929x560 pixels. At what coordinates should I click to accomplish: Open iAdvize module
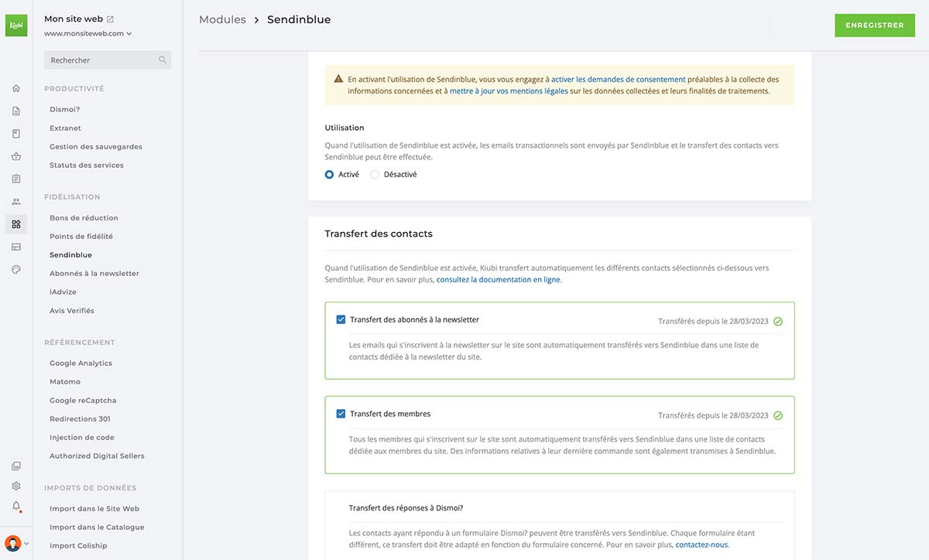(63, 292)
